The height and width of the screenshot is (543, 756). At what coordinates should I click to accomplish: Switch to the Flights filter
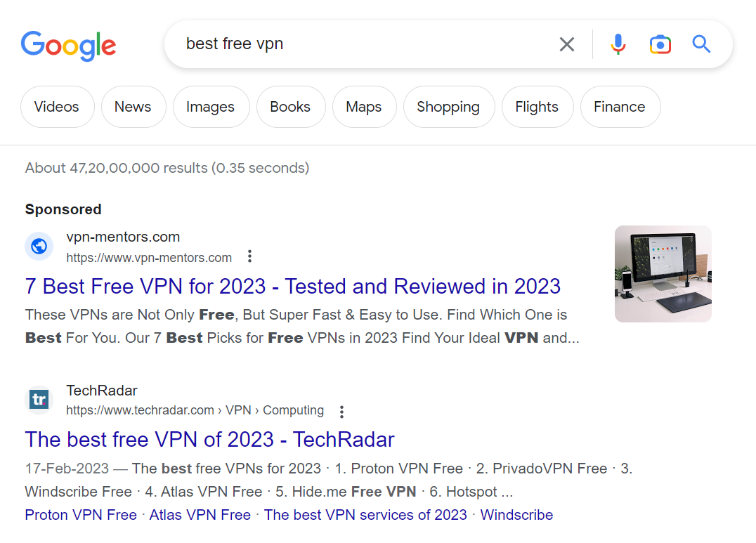click(537, 107)
